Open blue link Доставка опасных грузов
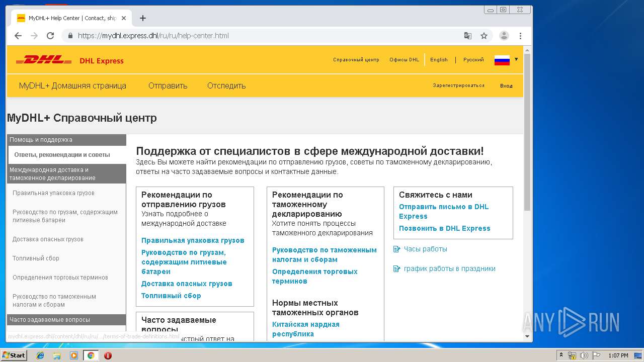The image size is (644, 362). (x=187, y=284)
